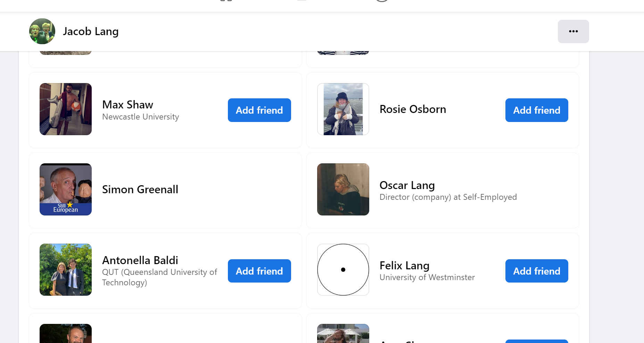Open the Rosie Osborn name link

coord(413,109)
